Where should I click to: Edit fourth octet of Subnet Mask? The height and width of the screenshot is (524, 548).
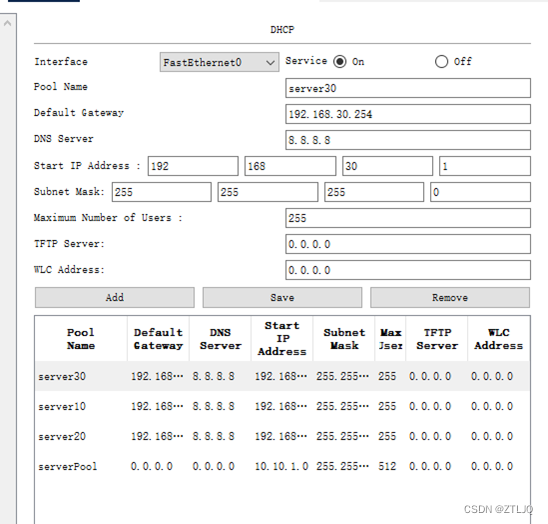(x=480, y=192)
